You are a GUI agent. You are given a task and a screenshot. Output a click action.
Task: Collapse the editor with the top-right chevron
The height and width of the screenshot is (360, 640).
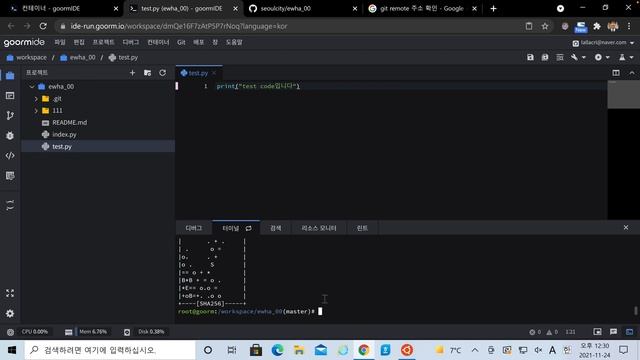(x=632, y=73)
